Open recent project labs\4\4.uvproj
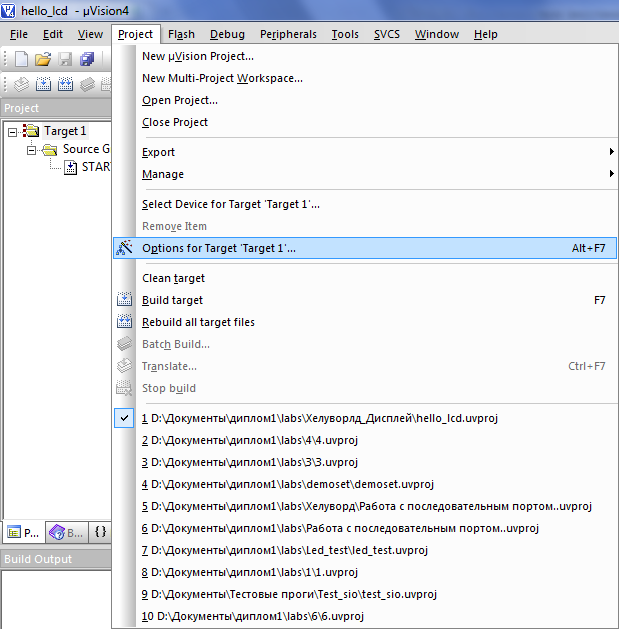619x629 pixels. click(x=365, y=440)
